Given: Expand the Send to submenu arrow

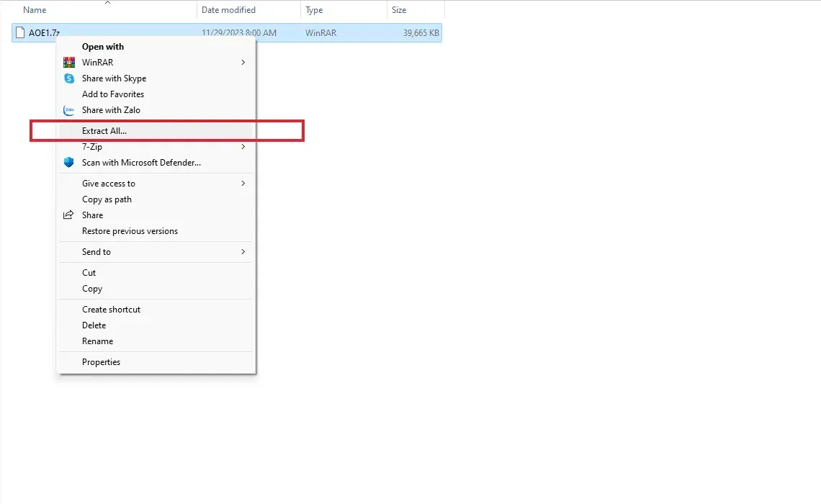Looking at the screenshot, I should [243, 252].
